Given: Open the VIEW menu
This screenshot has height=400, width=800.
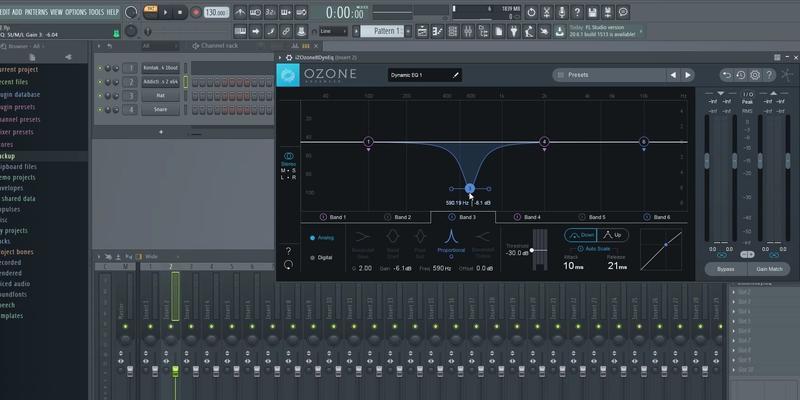Looking at the screenshot, I should pyautogui.click(x=56, y=12).
